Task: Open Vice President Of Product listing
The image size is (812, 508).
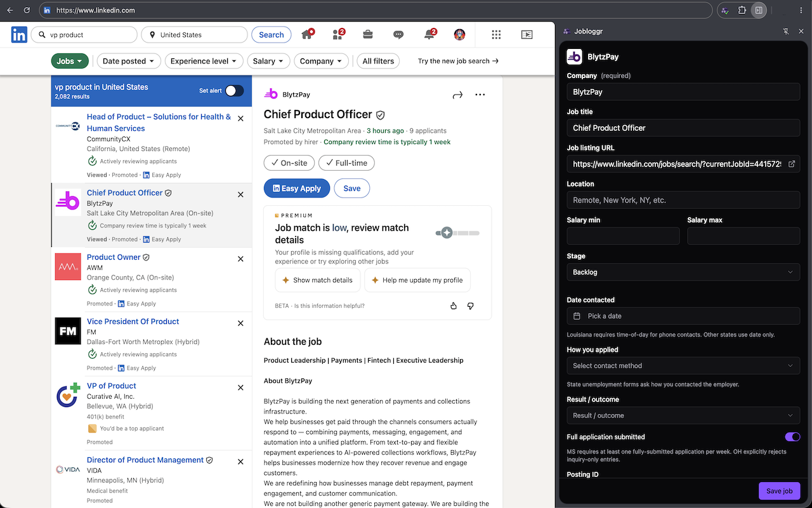Action: pos(133,321)
